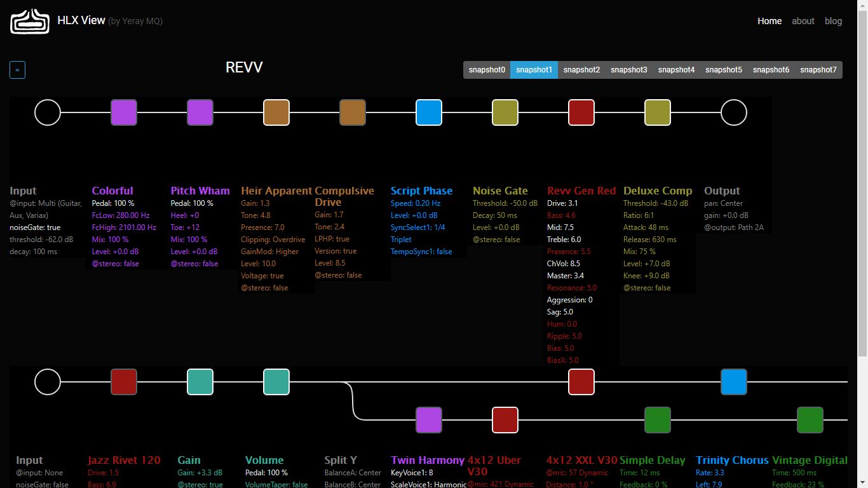Switch to the snapshot7 tab

(818, 70)
